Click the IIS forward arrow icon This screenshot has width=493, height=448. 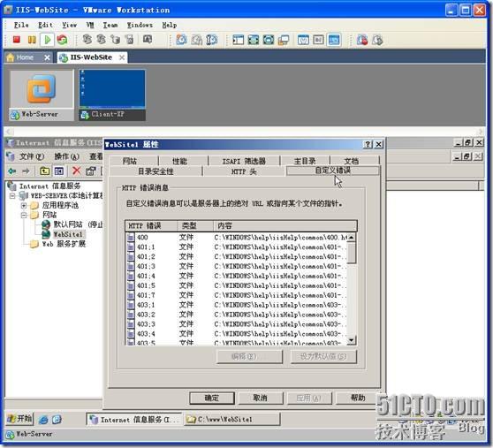click(x=26, y=171)
